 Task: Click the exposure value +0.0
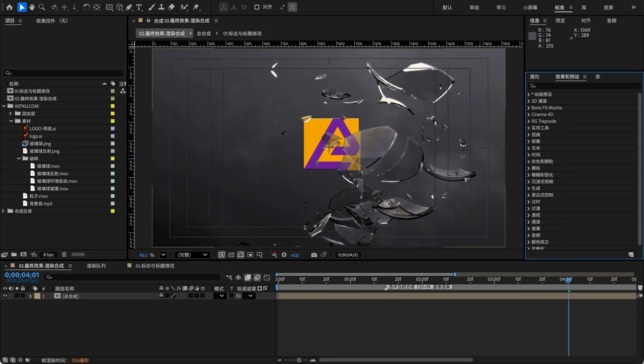pos(294,255)
